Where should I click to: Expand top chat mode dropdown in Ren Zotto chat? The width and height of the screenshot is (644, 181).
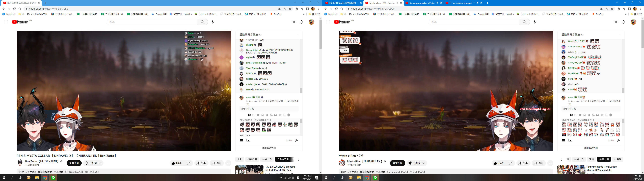click(x=251, y=35)
